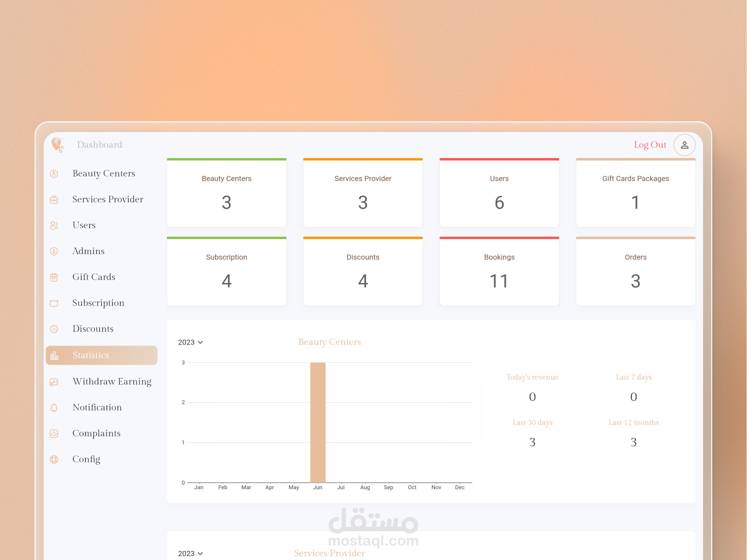Screen dimensions: 747x560
Task: Open the Beauty Centers chart year dropdown
Action: pos(191,342)
